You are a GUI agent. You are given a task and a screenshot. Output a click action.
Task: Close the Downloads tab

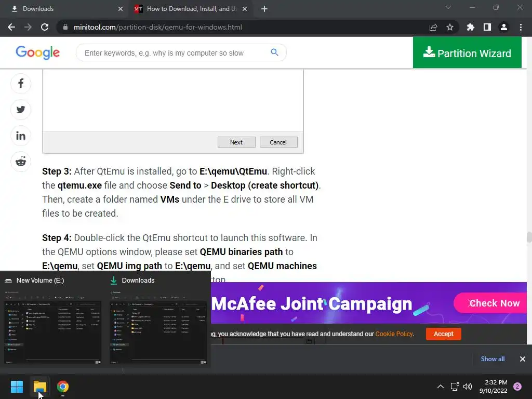pos(121,9)
